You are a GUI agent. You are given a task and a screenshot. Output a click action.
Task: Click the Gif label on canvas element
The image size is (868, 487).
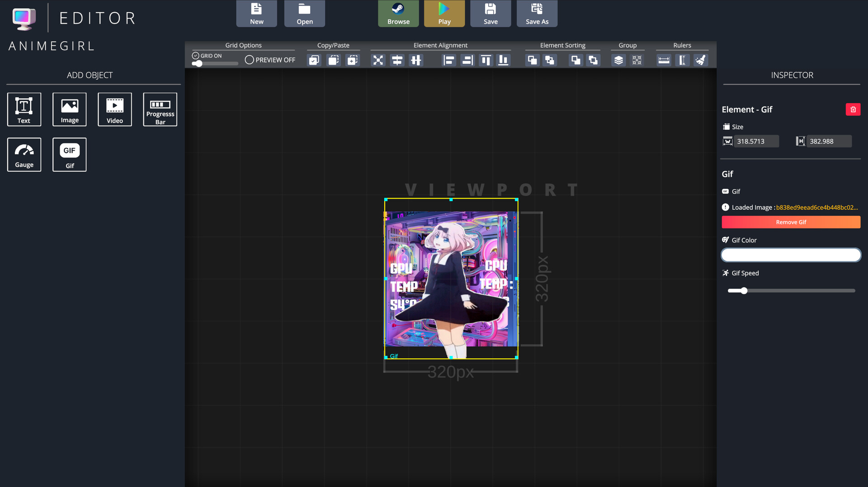point(394,356)
